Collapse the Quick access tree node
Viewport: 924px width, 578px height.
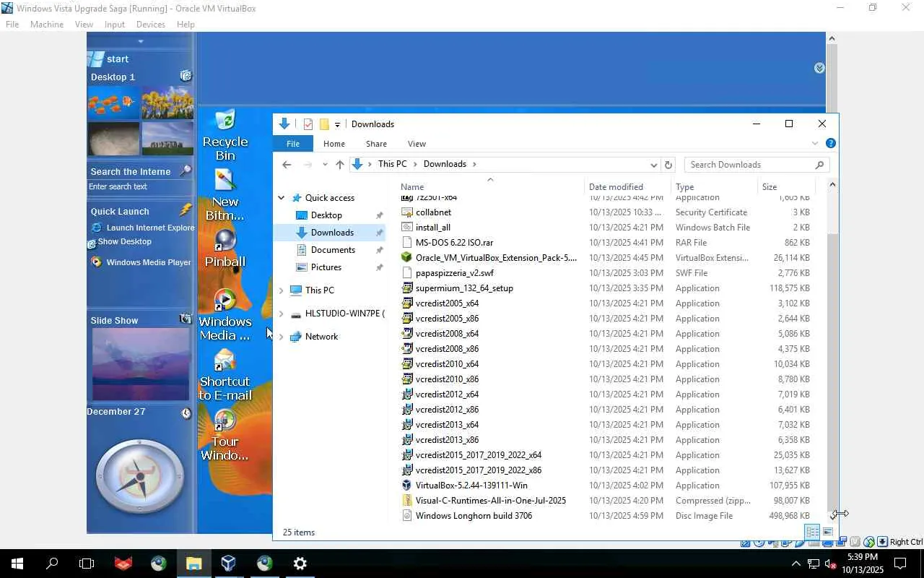click(x=282, y=198)
